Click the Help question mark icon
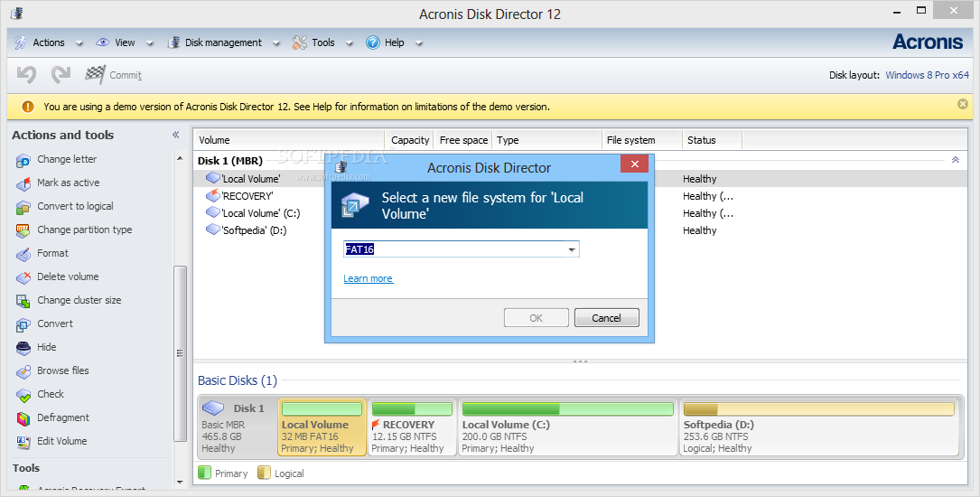This screenshot has height=497, width=980. point(373,42)
